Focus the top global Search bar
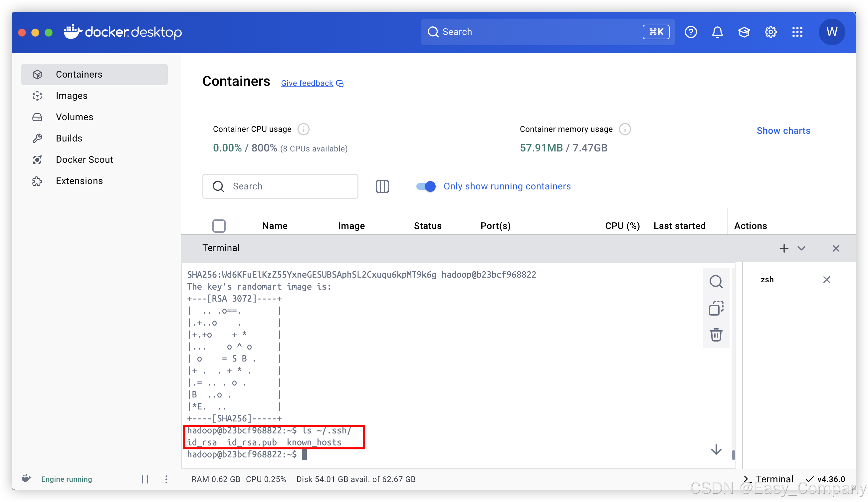This screenshot has height=502, width=868. pos(548,32)
